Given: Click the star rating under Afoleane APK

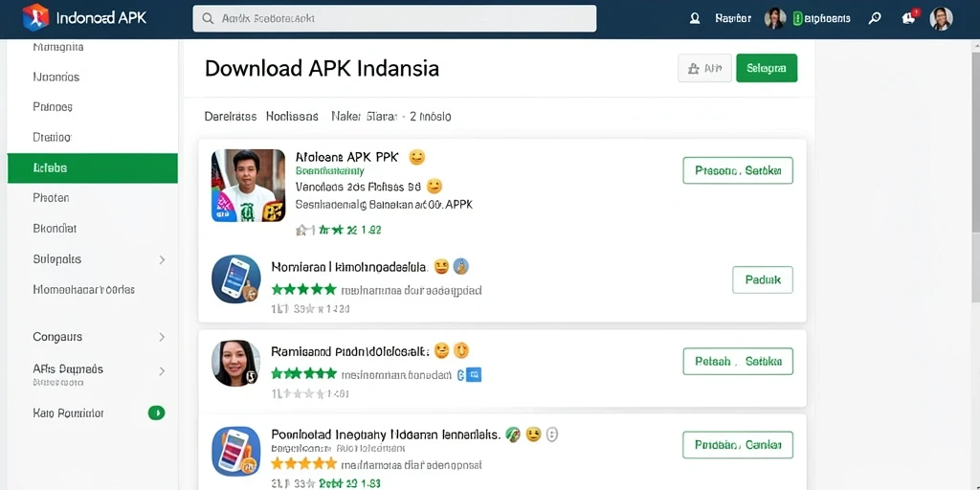Looking at the screenshot, I should coord(338,230).
